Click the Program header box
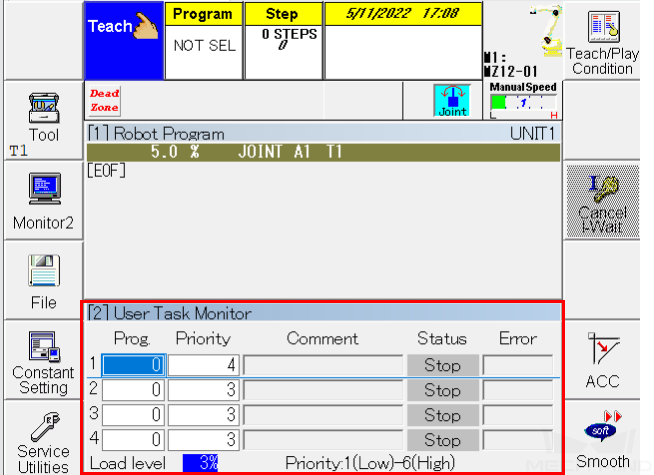The width and height of the screenshot is (654, 475). [x=204, y=14]
